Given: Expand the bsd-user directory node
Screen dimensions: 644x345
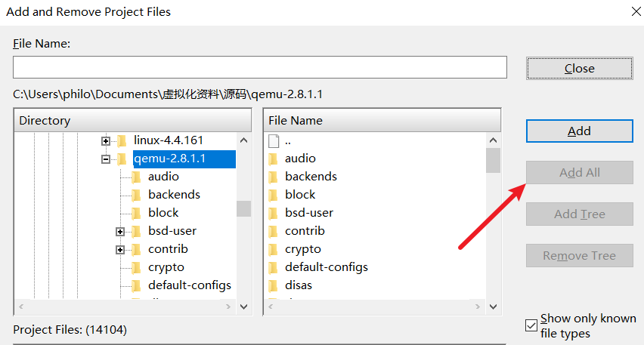Looking at the screenshot, I should 120,232.
